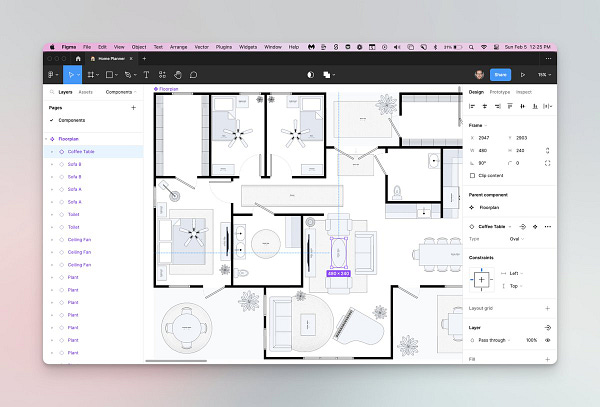Click the boolean operations icon
This screenshot has height=407, width=600.
coord(327,75)
